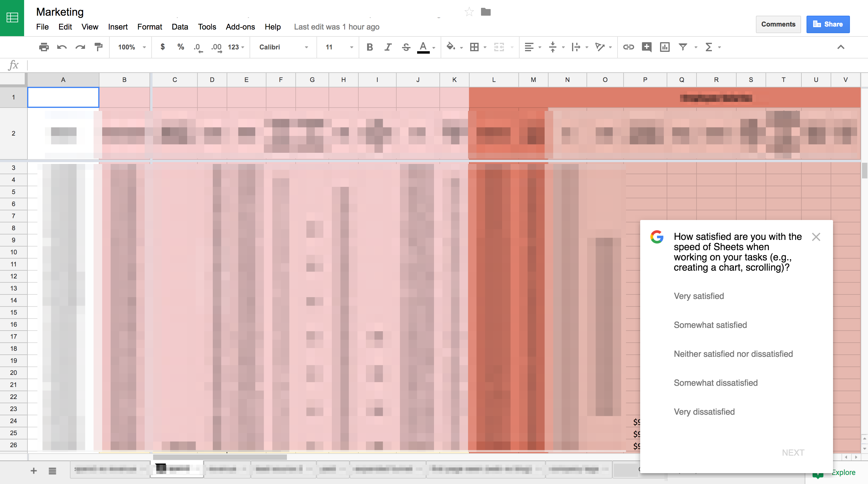Expand the functions dropdown arrow
Screen dimensions: 868x484
[x=719, y=48]
